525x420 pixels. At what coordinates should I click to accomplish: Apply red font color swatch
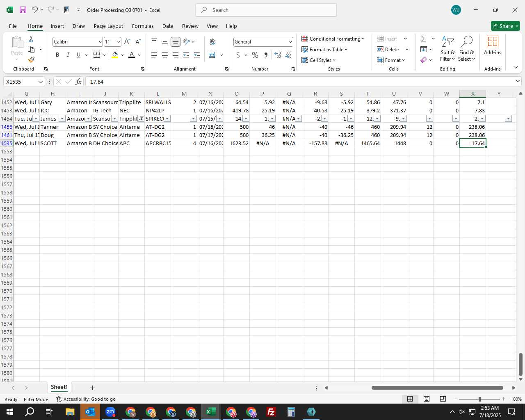pyautogui.click(x=132, y=55)
